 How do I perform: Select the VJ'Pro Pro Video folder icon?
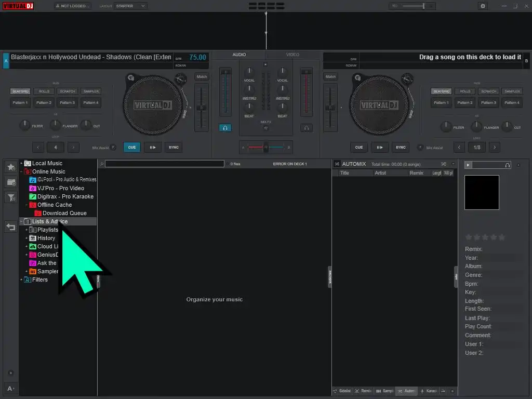[x=33, y=188]
